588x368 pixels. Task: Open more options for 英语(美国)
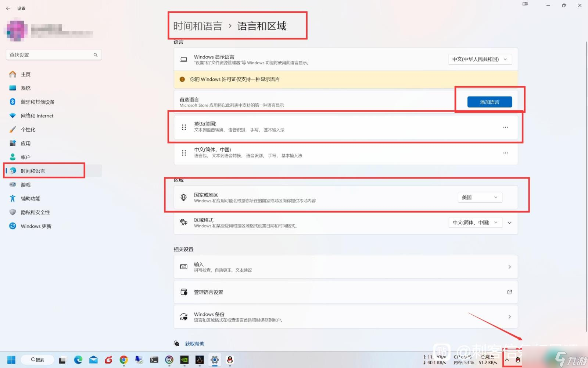[505, 127]
